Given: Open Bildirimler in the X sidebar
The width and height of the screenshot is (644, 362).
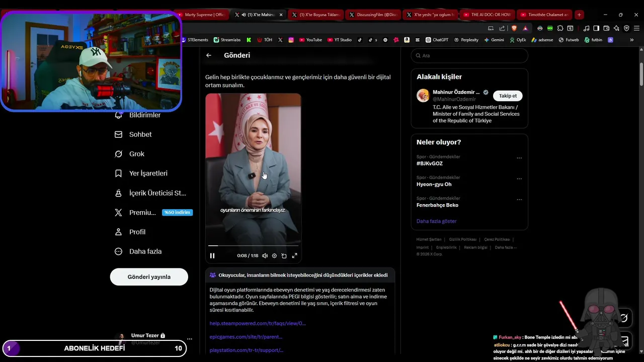Looking at the screenshot, I should click(x=138, y=115).
